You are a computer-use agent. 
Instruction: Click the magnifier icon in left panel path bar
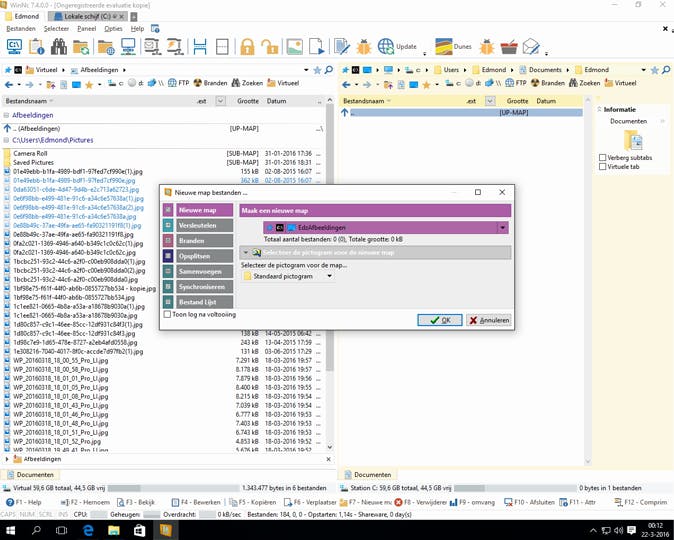[328, 70]
